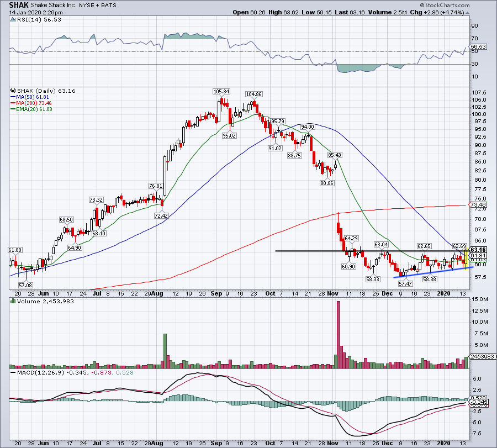Select the blue MA(50) 61.81 legend entry

30,97
